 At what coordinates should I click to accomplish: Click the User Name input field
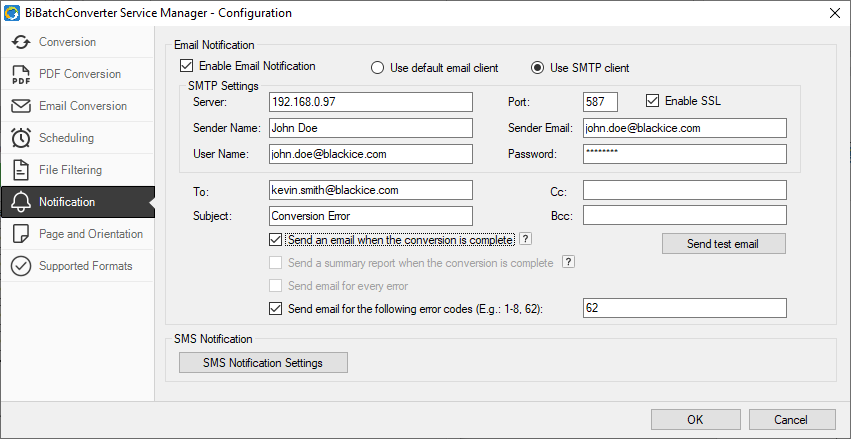pos(371,154)
